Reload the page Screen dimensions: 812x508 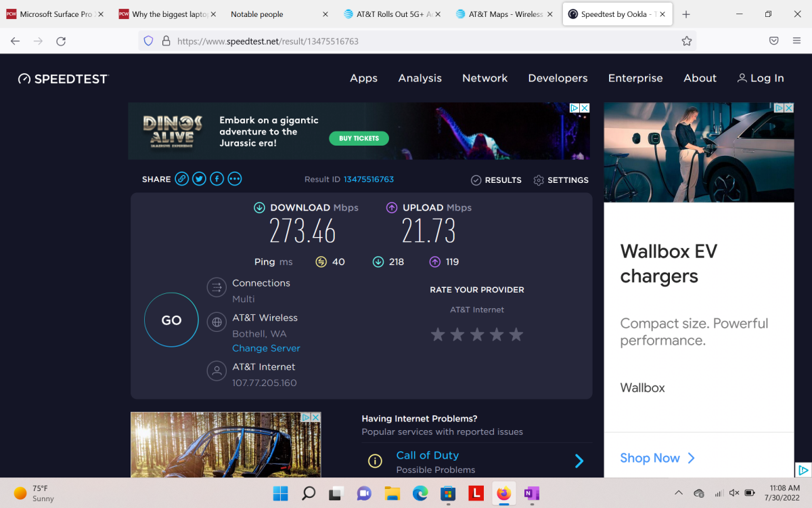61,41
